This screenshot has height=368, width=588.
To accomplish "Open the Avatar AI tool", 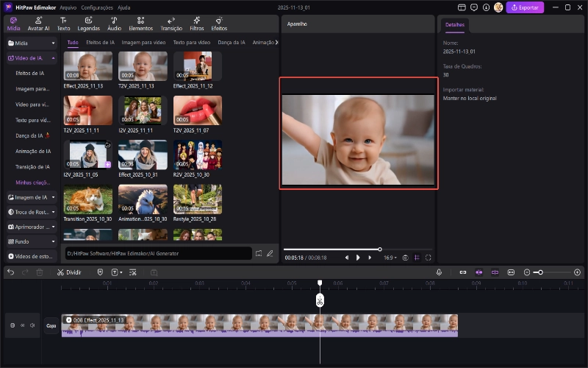I will (x=37, y=24).
